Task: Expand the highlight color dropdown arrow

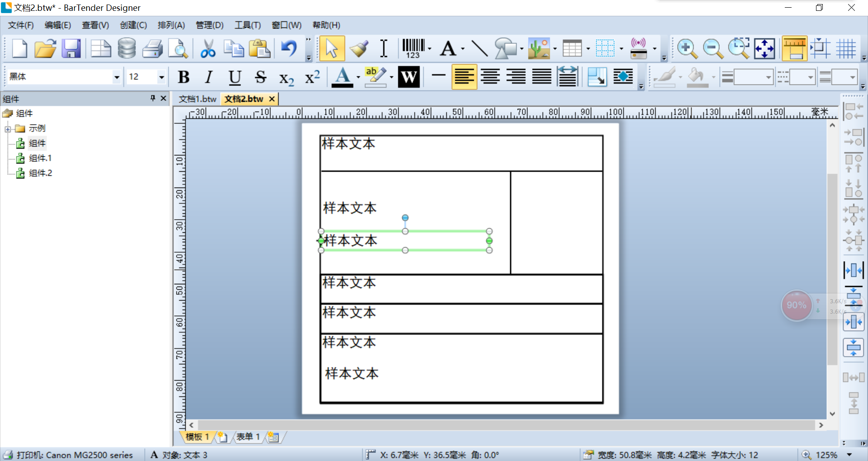Action: 392,77
